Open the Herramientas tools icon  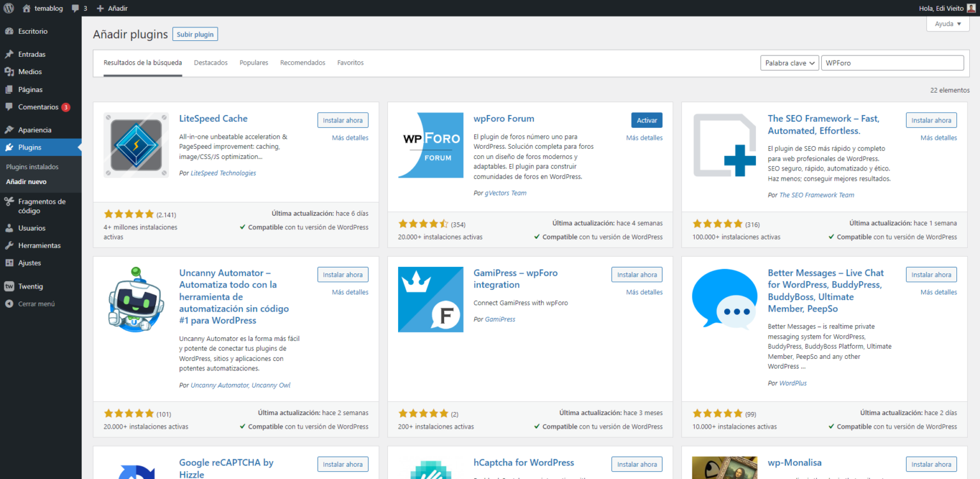tap(11, 245)
